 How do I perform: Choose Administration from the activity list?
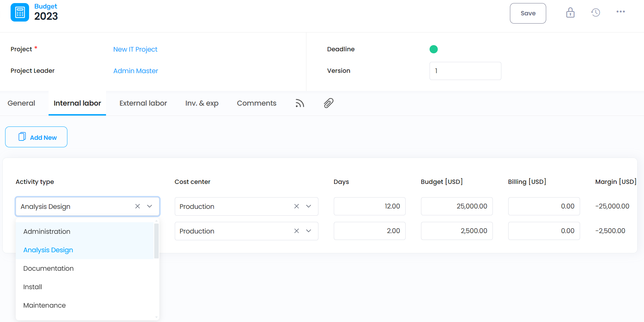85,231
